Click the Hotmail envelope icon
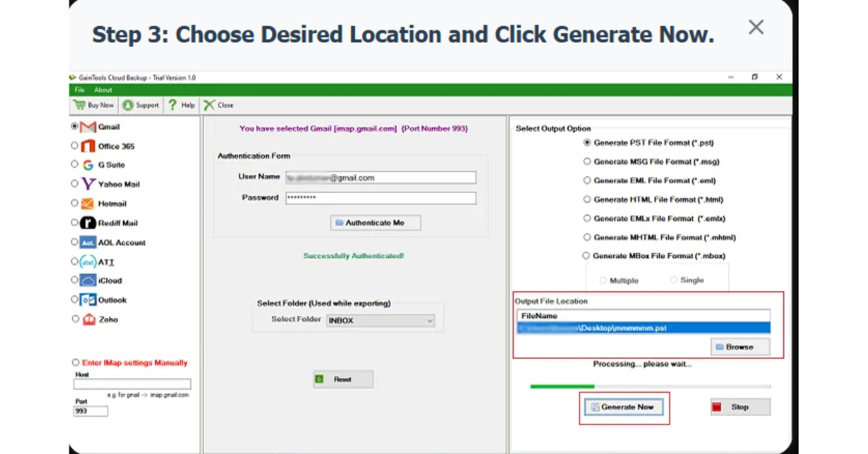The image size is (868, 454). 88,204
